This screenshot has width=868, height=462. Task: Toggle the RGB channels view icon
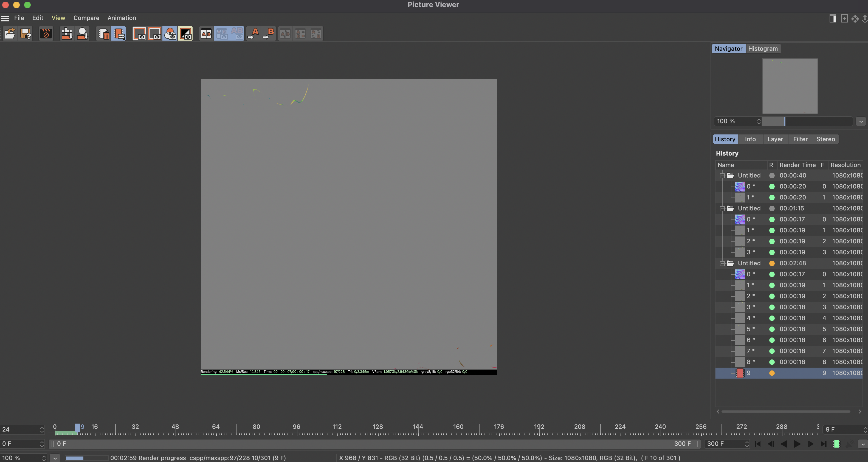click(170, 34)
